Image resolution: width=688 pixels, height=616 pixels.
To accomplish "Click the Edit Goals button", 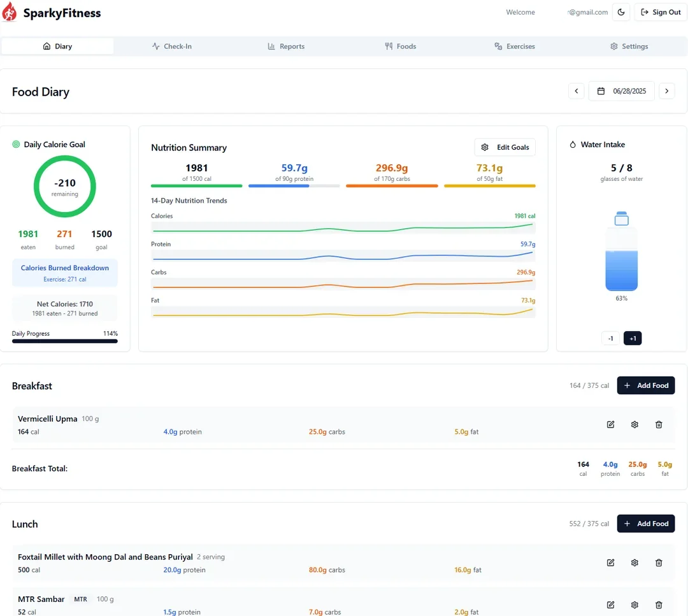I will pyautogui.click(x=505, y=147).
